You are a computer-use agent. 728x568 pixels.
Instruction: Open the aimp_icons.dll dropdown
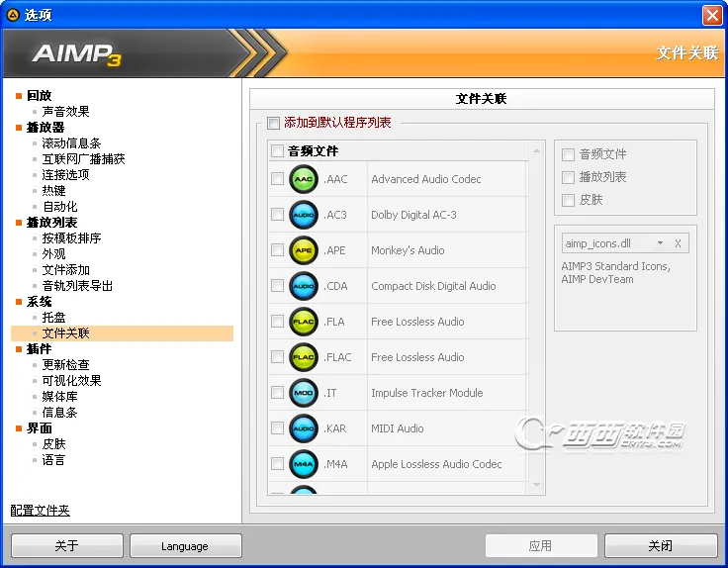(660, 243)
